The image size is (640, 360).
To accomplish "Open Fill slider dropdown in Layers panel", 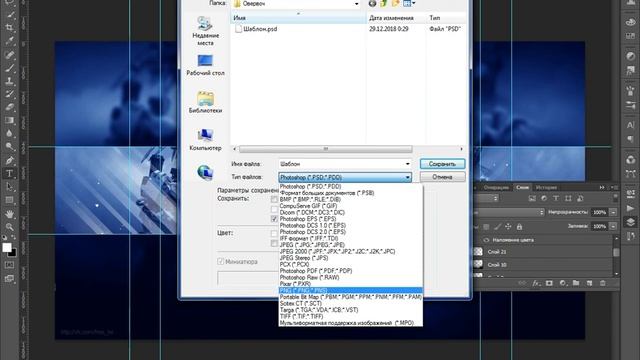I will pyautogui.click(x=613, y=226).
